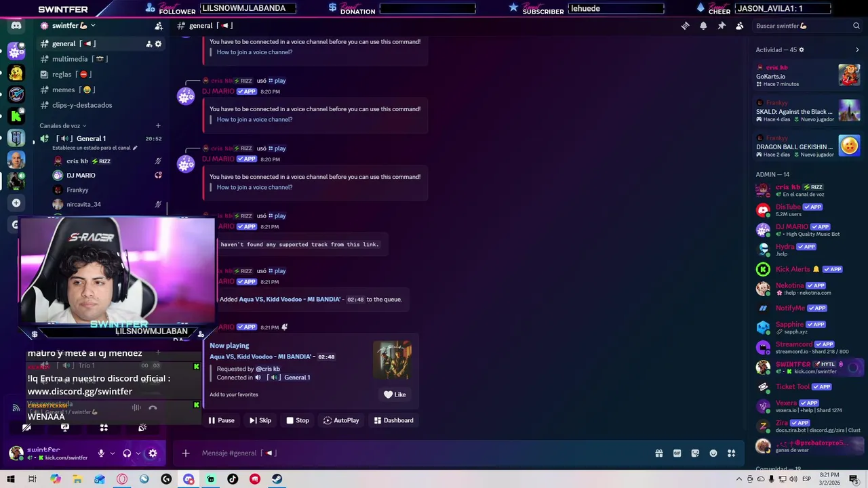The image size is (868, 488).
Task: Click top 'How to join a voice channel?' link
Action: click(254, 52)
